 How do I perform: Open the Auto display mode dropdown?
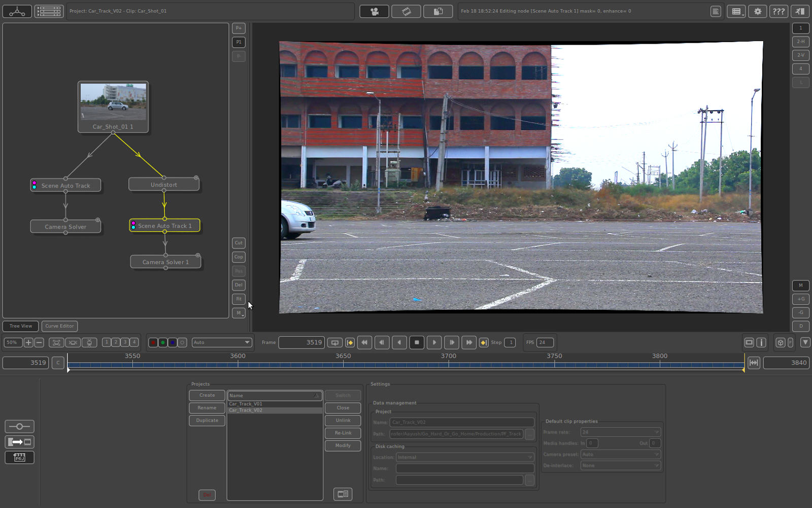221,342
